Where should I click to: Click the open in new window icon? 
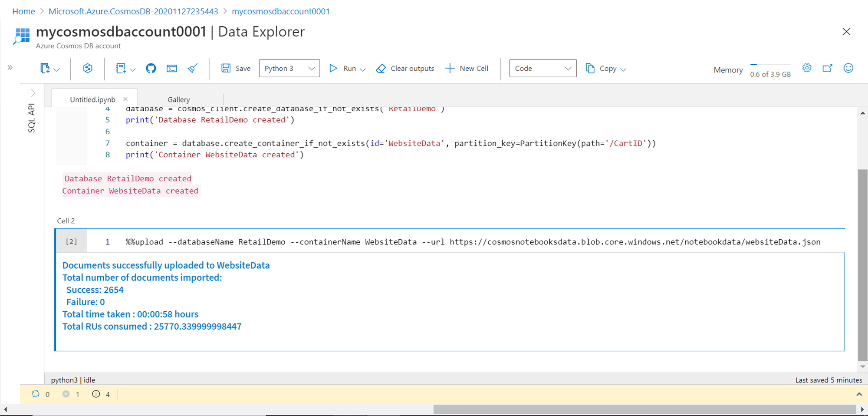pos(828,68)
